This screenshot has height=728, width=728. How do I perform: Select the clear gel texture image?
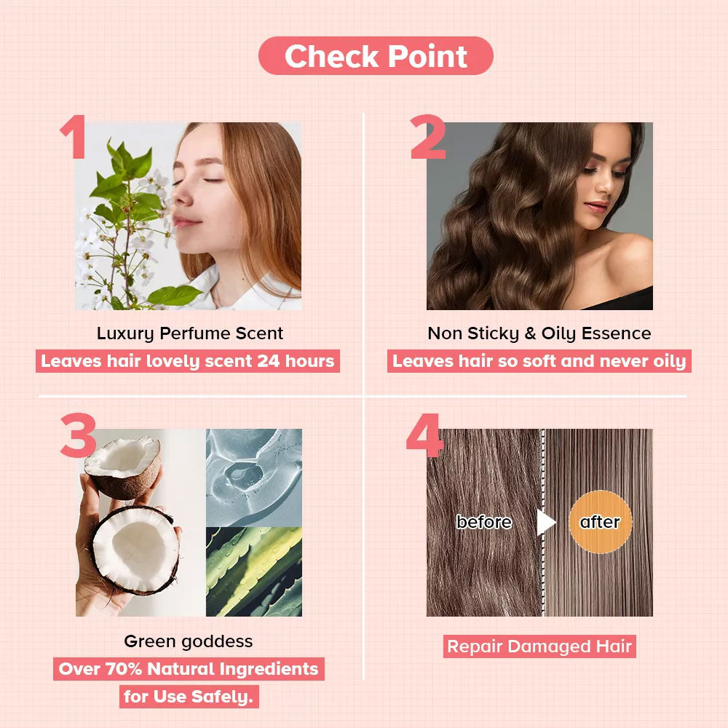coord(254,478)
